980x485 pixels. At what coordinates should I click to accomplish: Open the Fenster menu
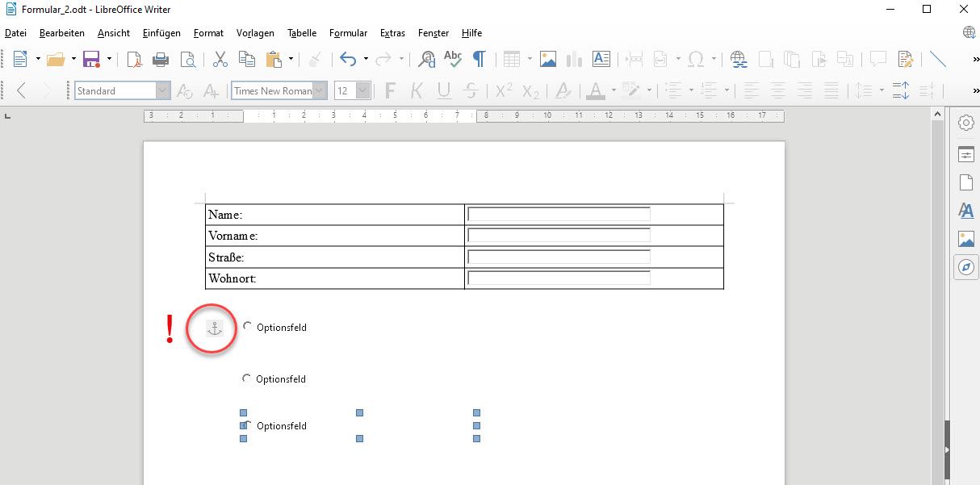(x=433, y=33)
